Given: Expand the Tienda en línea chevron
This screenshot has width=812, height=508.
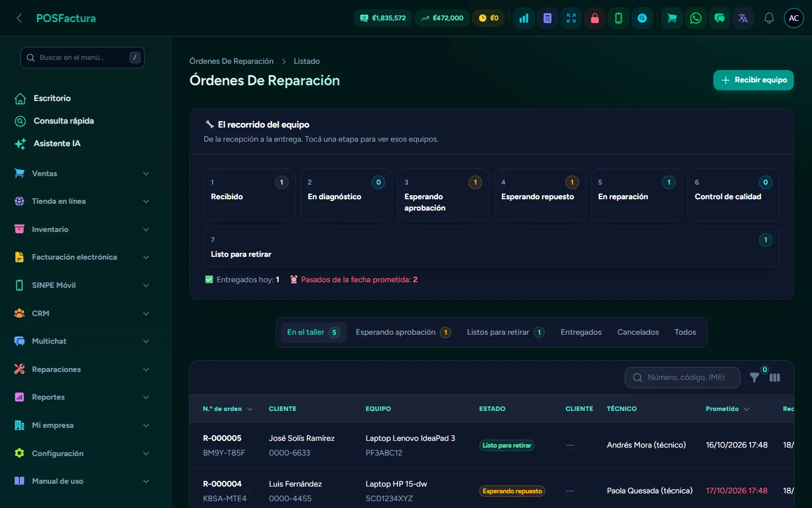Looking at the screenshot, I should (146, 201).
